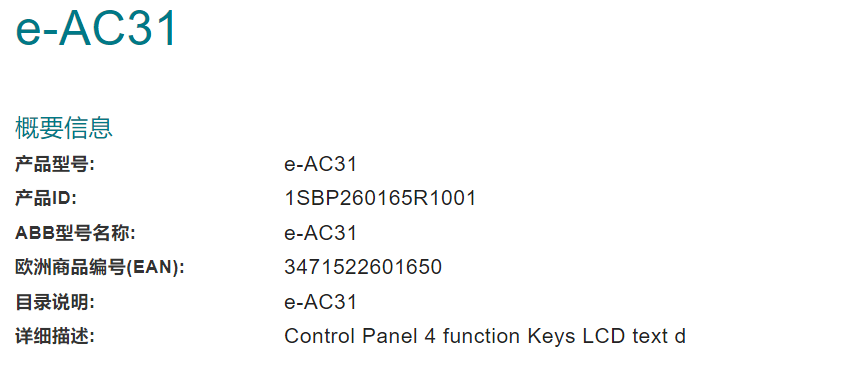
Task: Click the digit 4 in the description
Action: pyautogui.click(x=430, y=336)
